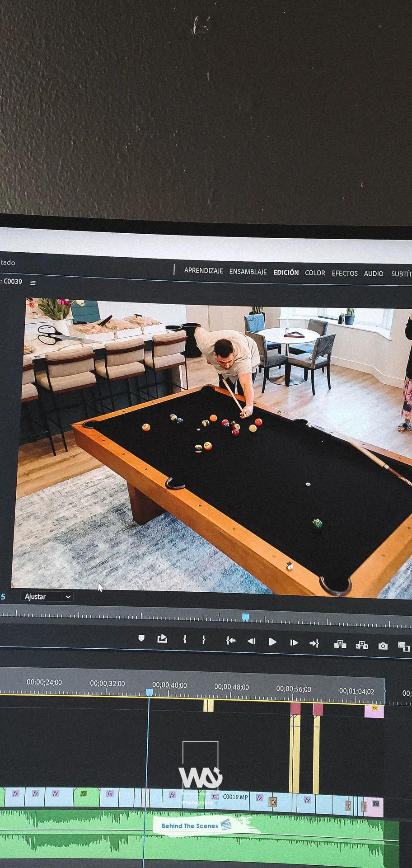Image resolution: width=412 pixels, height=868 pixels.
Task: Add a marker in the program monitor
Action: click(x=141, y=638)
